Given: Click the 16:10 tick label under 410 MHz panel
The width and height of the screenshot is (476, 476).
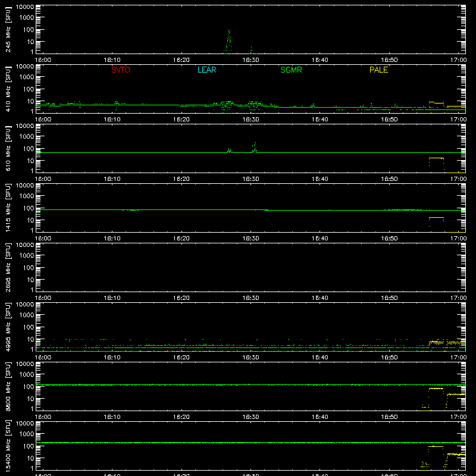Looking at the screenshot, I should coord(112,120).
